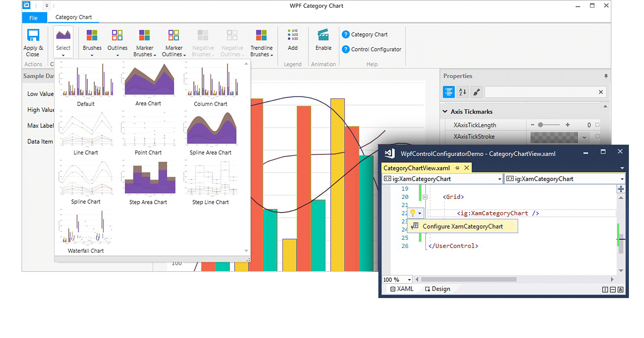
Task: Collapse the Axis Tickmarks section
Action: coord(445,111)
